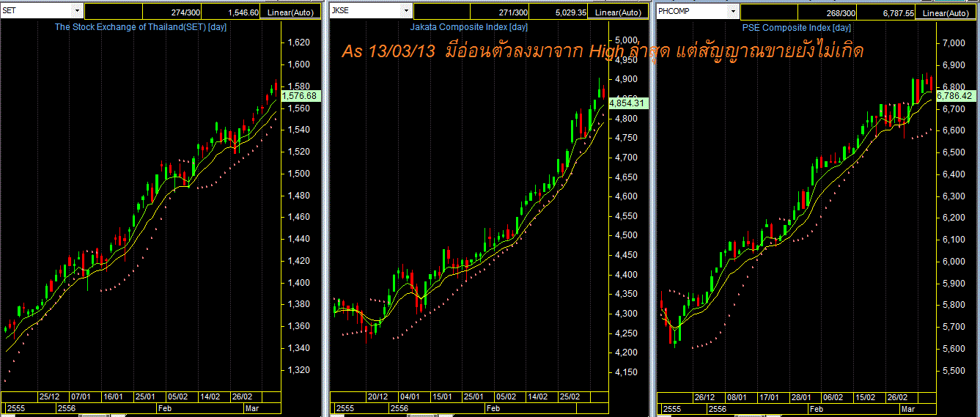Click the 20/12 date label in JKSE chart
980x417 pixels.
(377, 396)
